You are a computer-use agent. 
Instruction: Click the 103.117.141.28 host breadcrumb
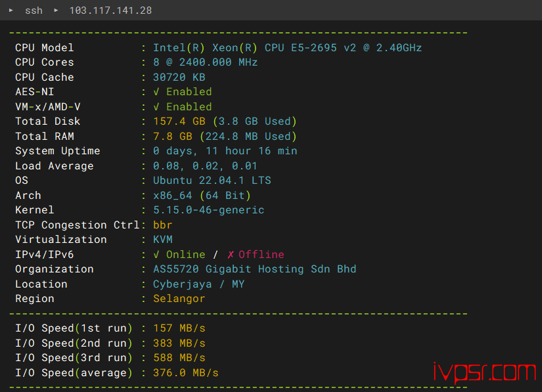110,11
